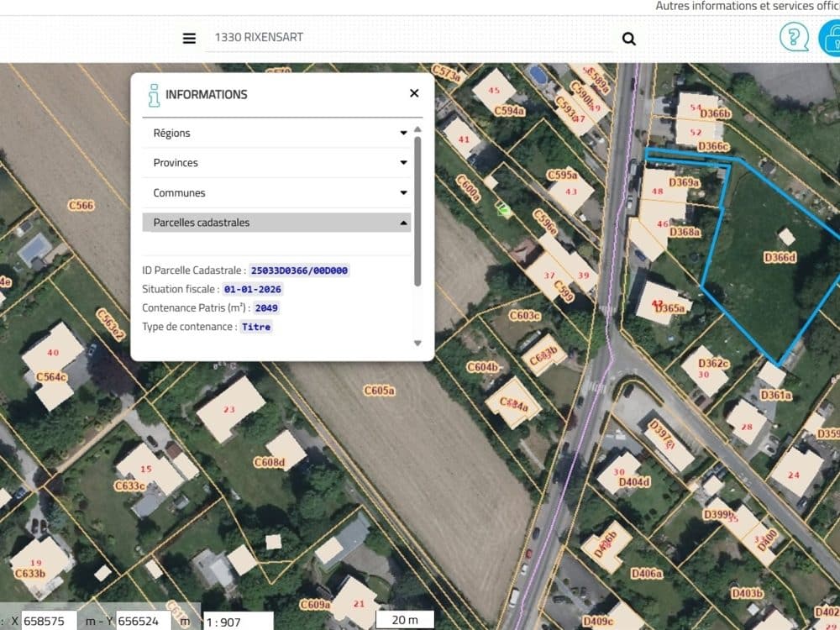Click parcel label C608d on map

(x=269, y=462)
